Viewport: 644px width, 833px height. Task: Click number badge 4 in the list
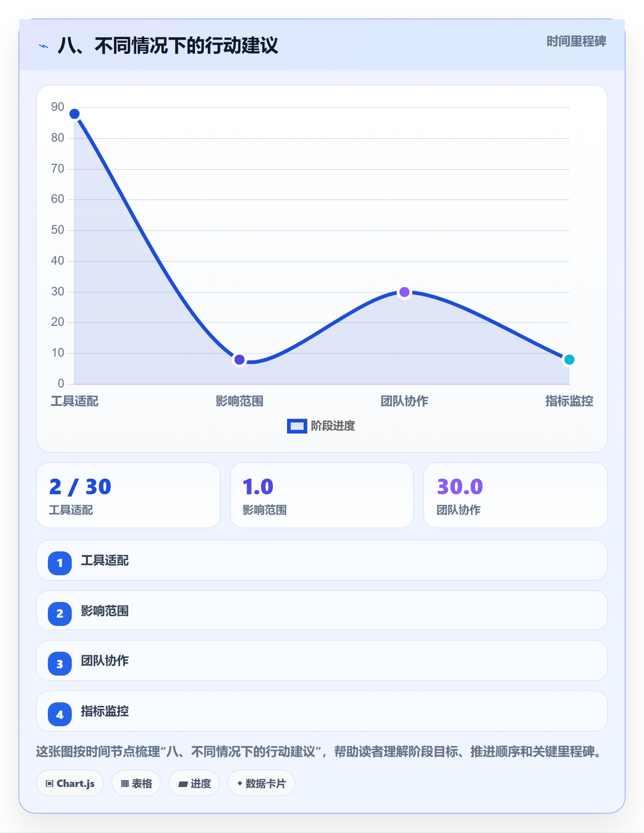(60, 714)
